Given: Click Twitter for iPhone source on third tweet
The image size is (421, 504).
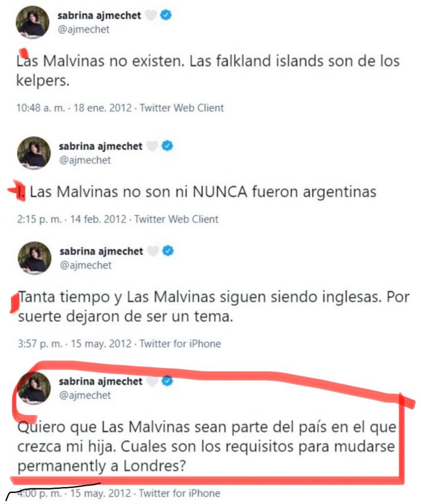Looking at the screenshot, I should point(180,344).
